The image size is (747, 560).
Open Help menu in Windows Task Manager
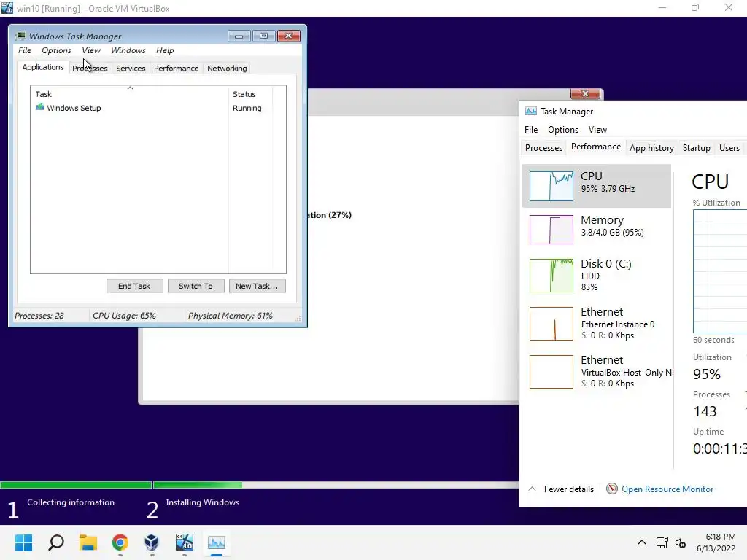pos(165,50)
